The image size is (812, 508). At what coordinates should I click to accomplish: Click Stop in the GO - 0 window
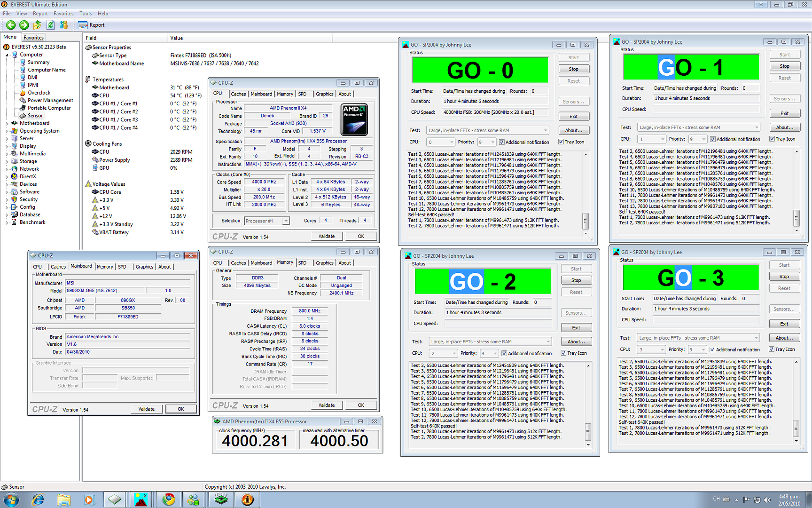[574, 69]
